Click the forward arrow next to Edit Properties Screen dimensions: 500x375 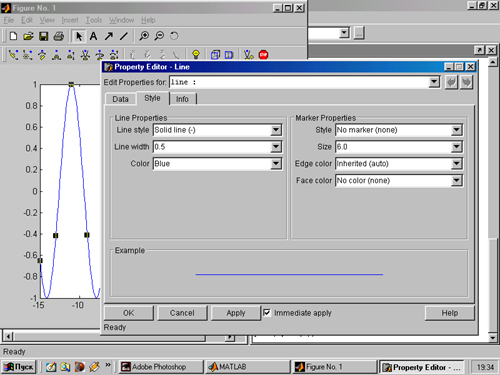[466, 82]
